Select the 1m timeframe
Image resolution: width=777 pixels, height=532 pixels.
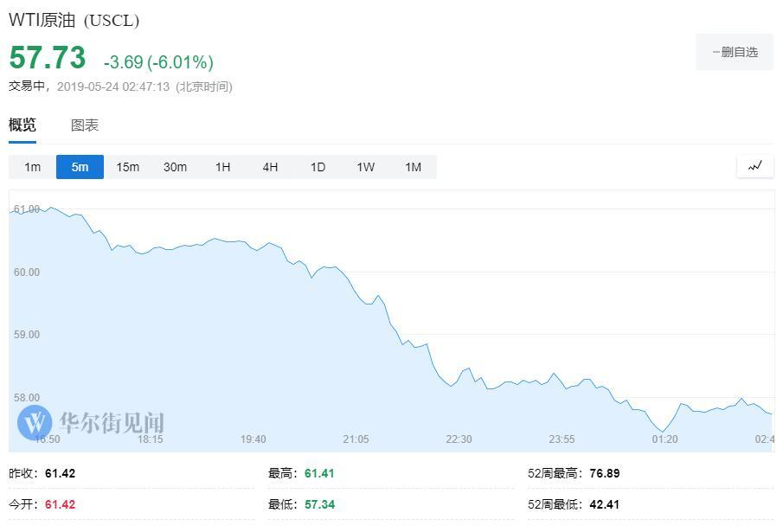(32, 167)
